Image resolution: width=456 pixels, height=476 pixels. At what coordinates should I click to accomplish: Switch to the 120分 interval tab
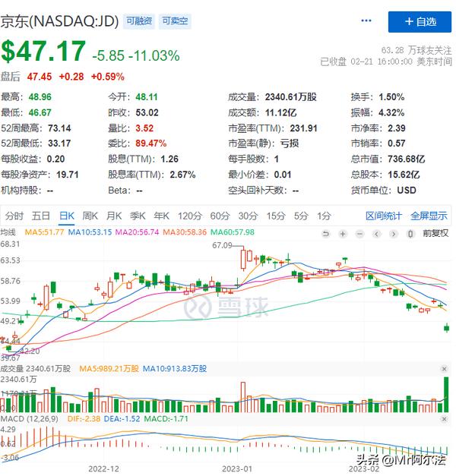[190, 216]
